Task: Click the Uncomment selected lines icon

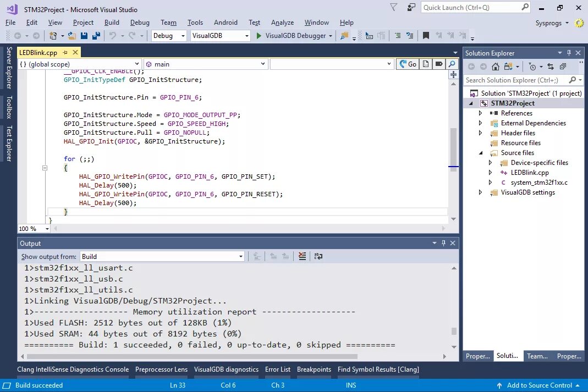Action: tap(410, 36)
